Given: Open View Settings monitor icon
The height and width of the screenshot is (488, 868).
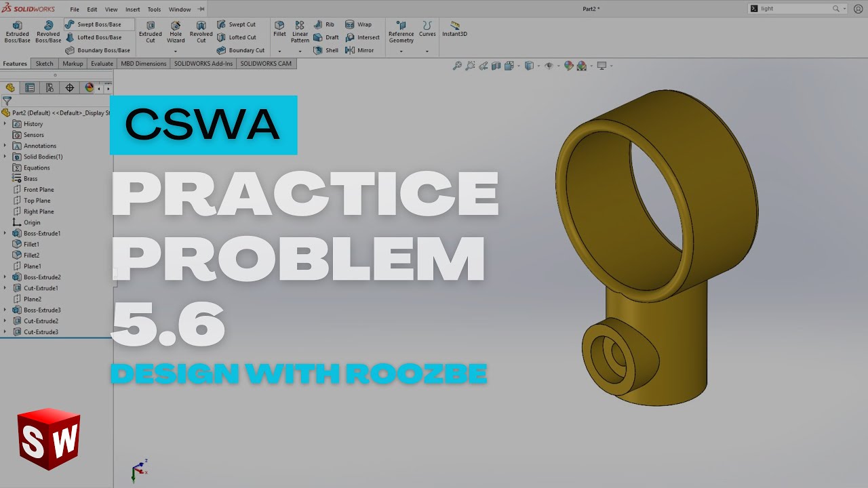Looking at the screenshot, I should point(601,66).
